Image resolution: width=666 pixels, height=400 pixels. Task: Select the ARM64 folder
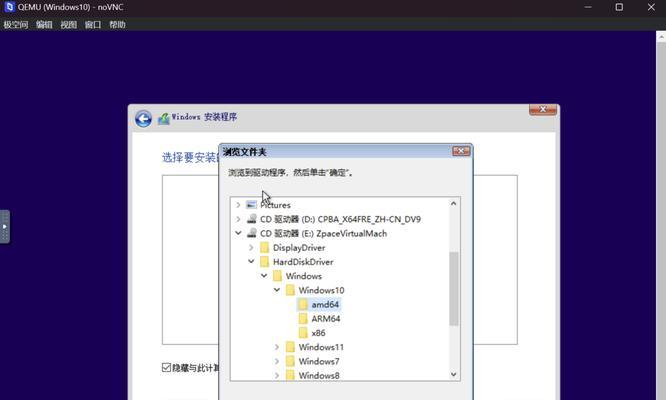click(326, 318)
